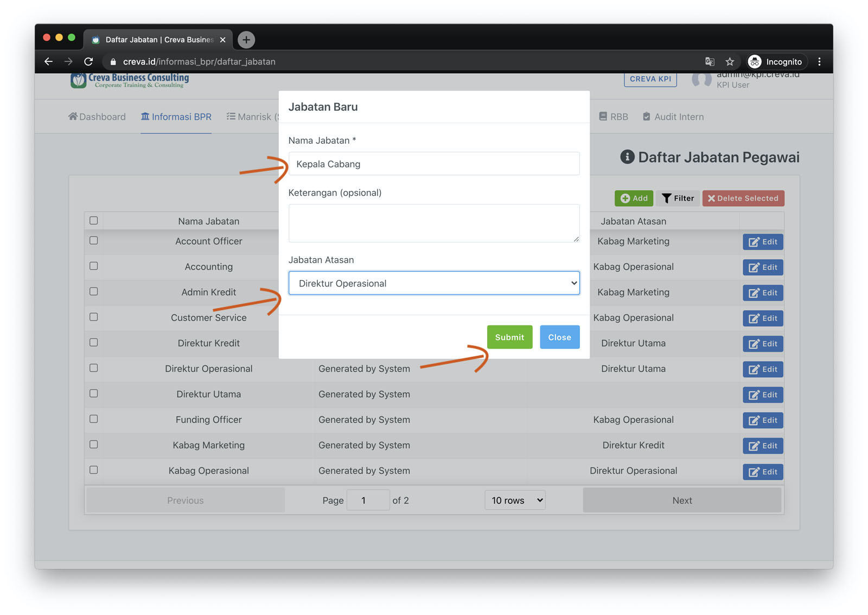This screenshot has height=615, width=868.
Task: Edit the Account Officer row
Action: (x=763, y=242)
